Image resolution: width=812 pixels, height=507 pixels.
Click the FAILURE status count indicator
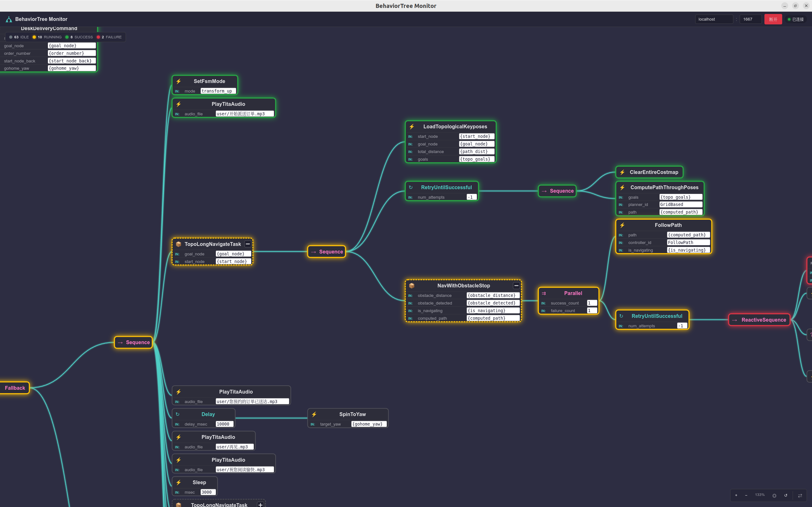pos(109,37)
